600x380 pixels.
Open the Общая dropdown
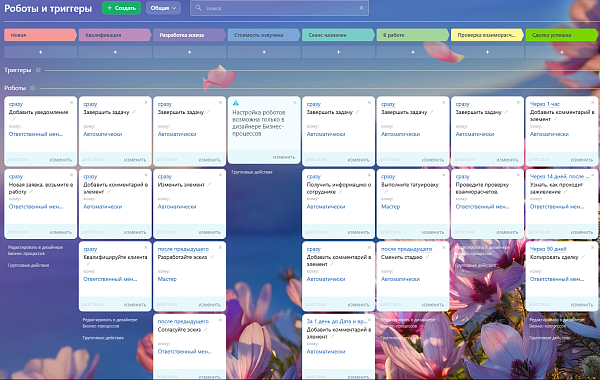click(x=163, y=8)
